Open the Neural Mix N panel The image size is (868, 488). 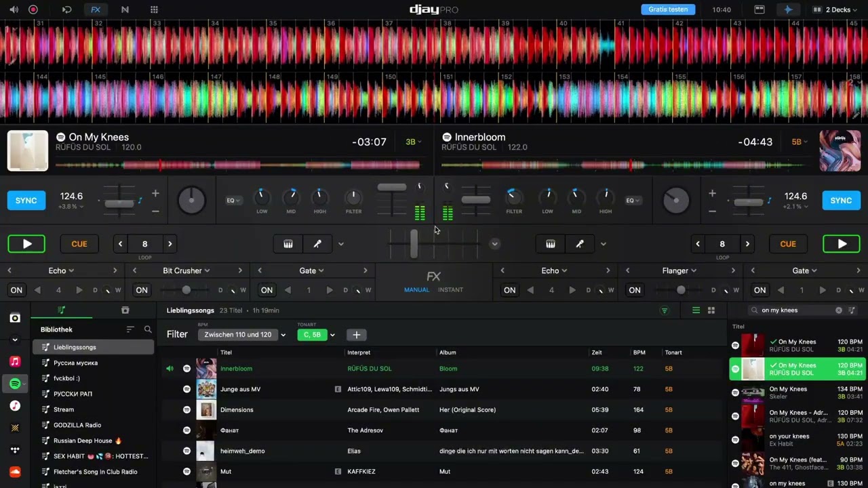point(125,9)
